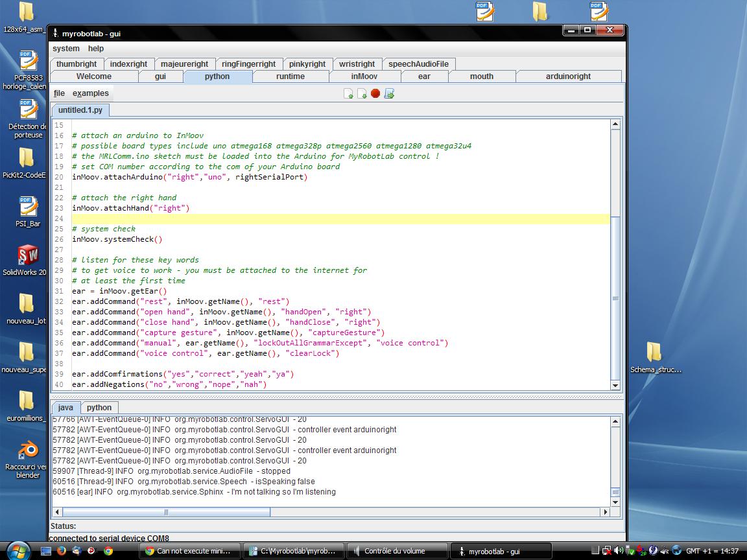The width and height of the screenshot is (747, 560).
Task: Switch to the arduinoright tab
Action: tap(568, 76)
